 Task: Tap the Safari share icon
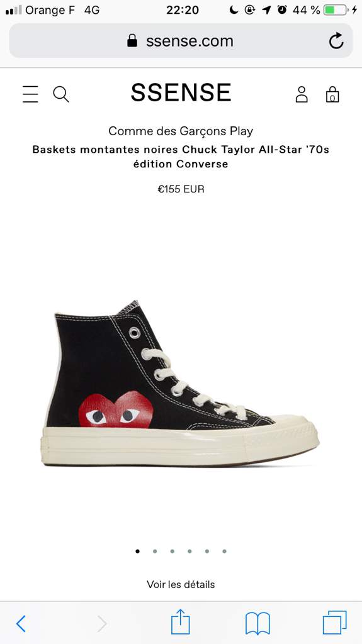point(181,622)
